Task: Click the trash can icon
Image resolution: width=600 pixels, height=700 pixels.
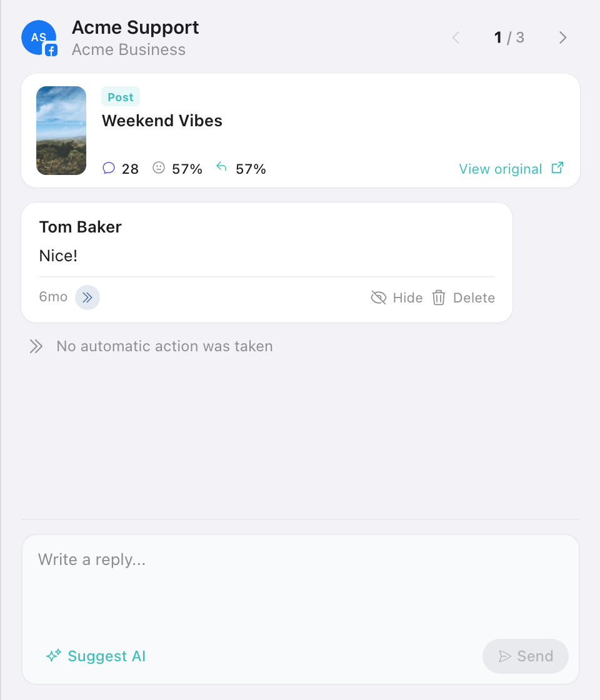Action: [438, 297]
